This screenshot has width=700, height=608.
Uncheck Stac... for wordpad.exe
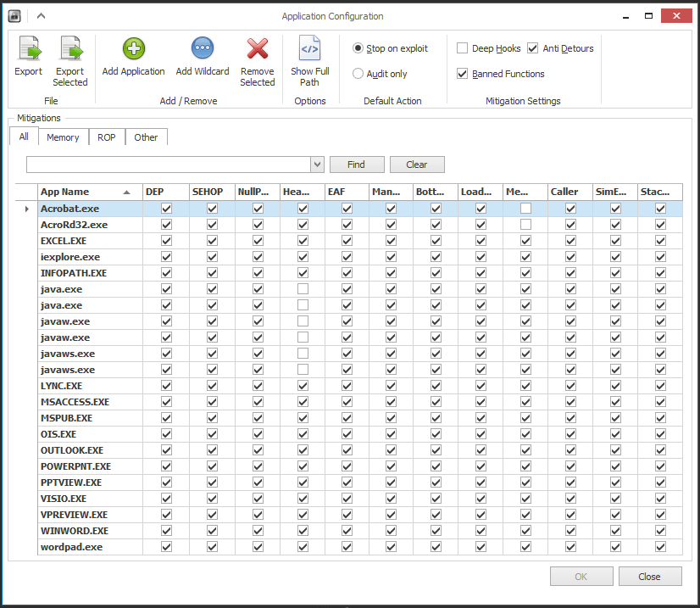(x=660, y=546)
